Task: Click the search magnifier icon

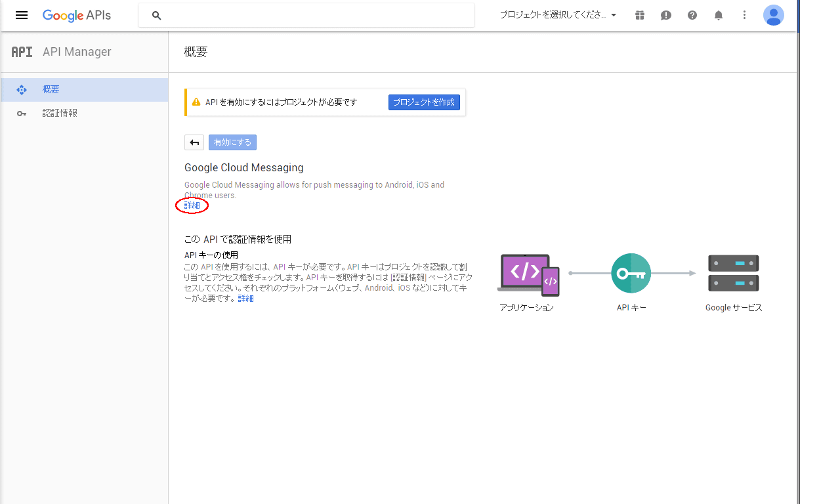Action: point(156,15)
